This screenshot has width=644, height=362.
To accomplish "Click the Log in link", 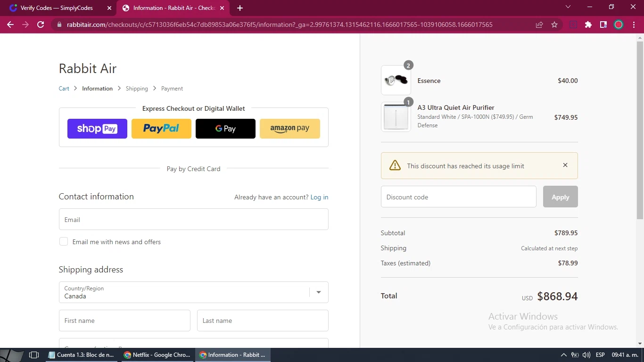I will click(x=319, y=197).
